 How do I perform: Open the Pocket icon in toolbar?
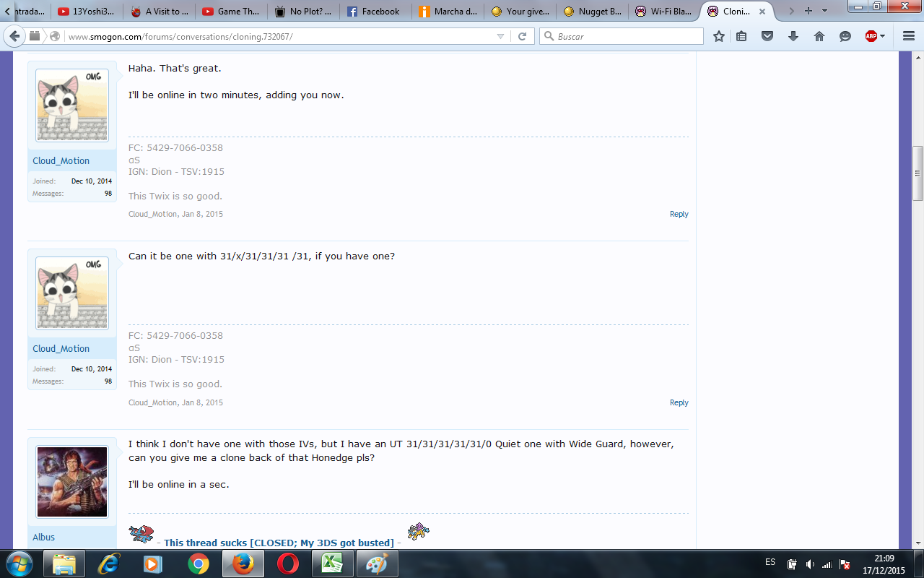767,36
